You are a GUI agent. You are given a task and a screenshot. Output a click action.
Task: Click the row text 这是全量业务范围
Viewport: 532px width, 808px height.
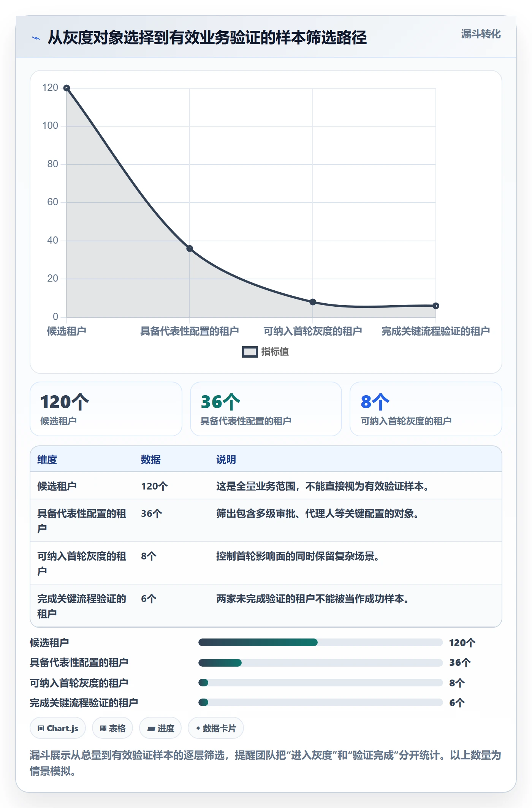(256, 486)
